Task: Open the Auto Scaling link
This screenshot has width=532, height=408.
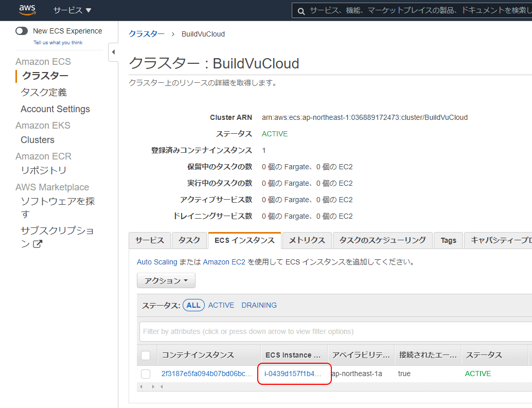Action: point(157,262)
